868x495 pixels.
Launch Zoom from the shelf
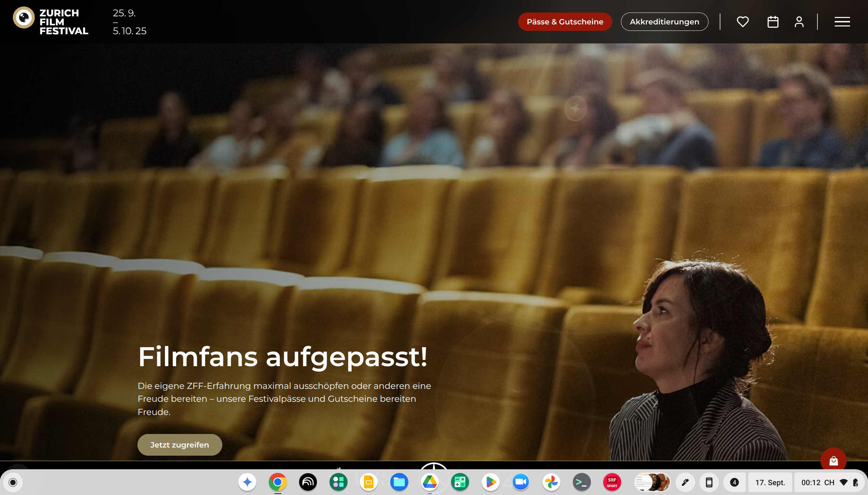point(521,482)
